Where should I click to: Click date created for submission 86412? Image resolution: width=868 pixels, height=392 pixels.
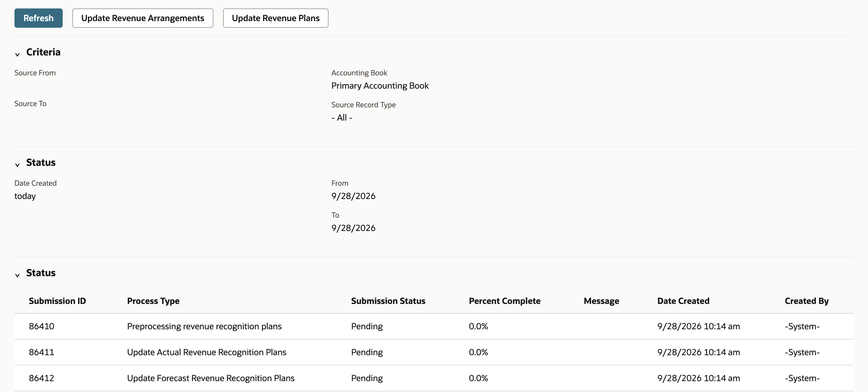pos(699,378)
